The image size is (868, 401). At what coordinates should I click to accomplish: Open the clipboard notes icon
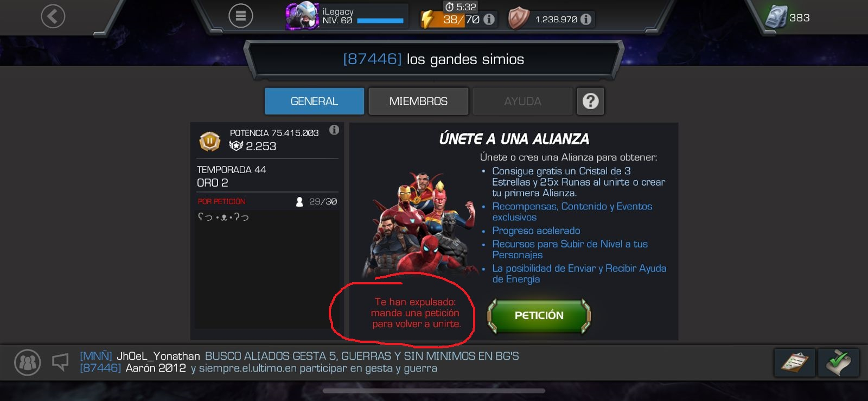click(794, 362)
